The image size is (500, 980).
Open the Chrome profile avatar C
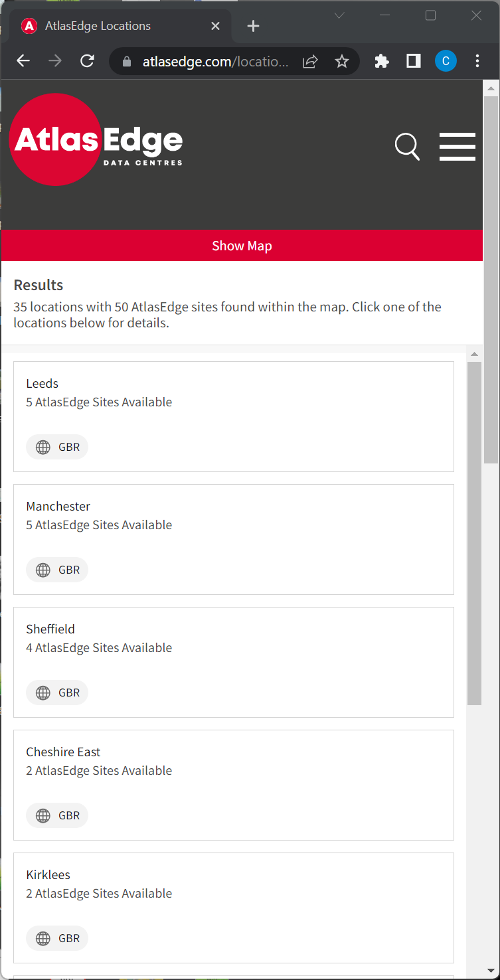pyautogui.click(x=446, y=61)
